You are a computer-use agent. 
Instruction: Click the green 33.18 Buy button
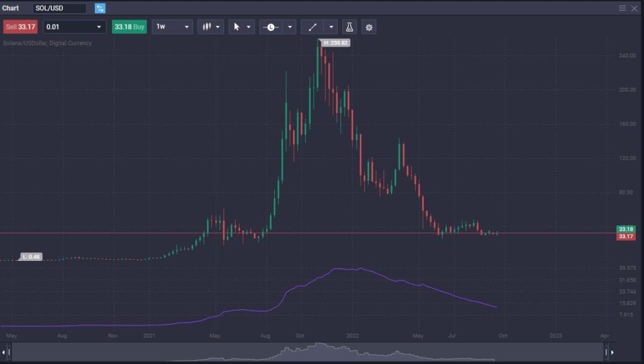pos(129,26)
